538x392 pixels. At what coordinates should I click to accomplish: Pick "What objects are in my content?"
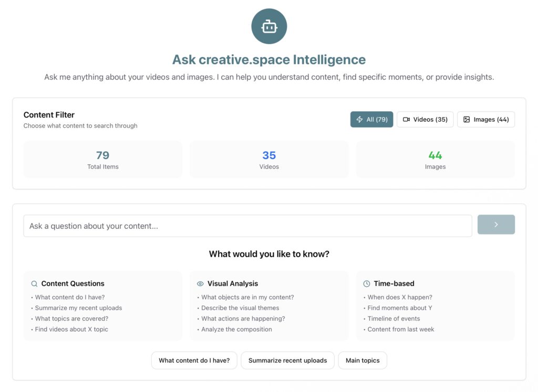247,297
